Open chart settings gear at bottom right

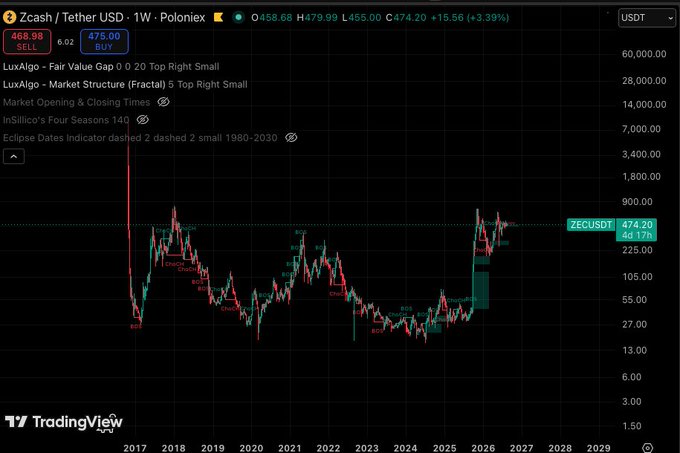pos(647,448)
